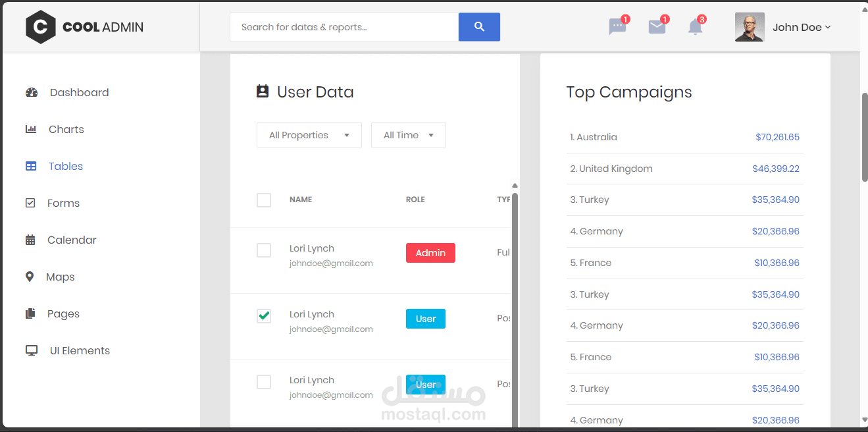Open the All Time dropdown
The image size is (868, 432).
[409, 135]
